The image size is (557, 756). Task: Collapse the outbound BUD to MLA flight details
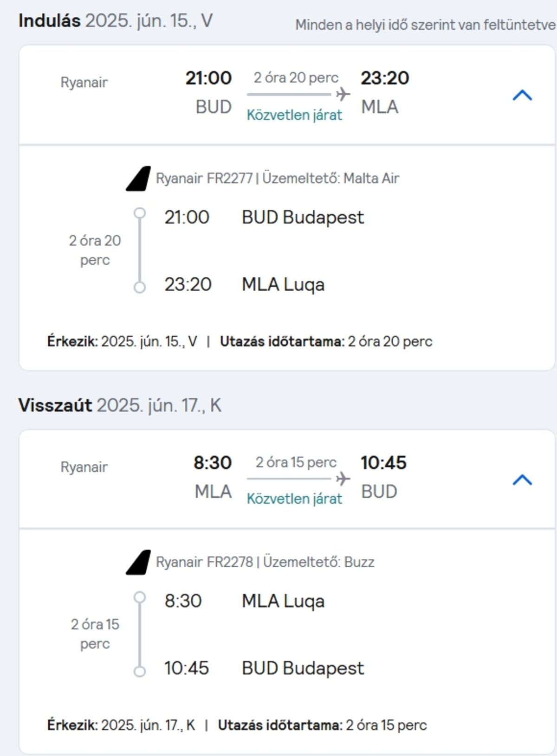click(x=522, y=96)
